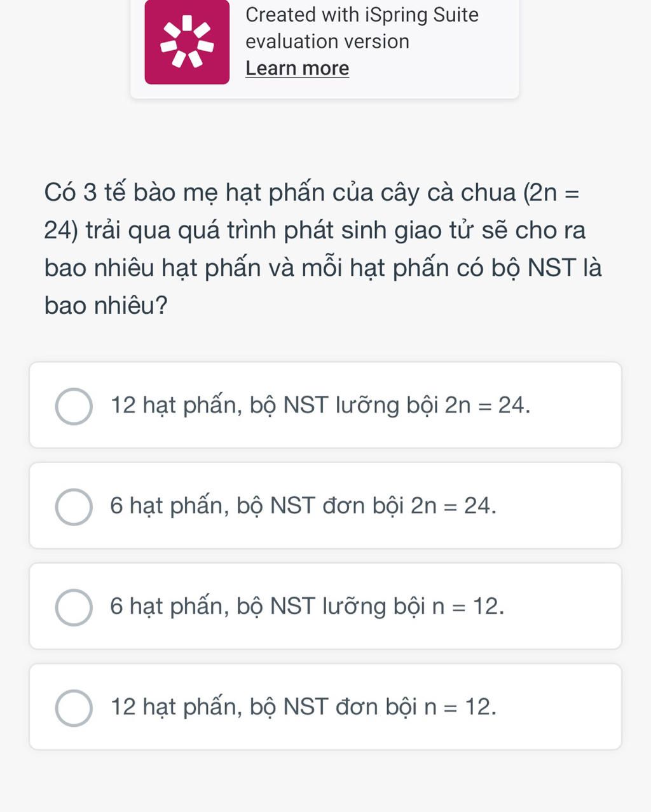Click answer text '12 hạt phấn, bộ NST đơn bội'

[264, 707]
